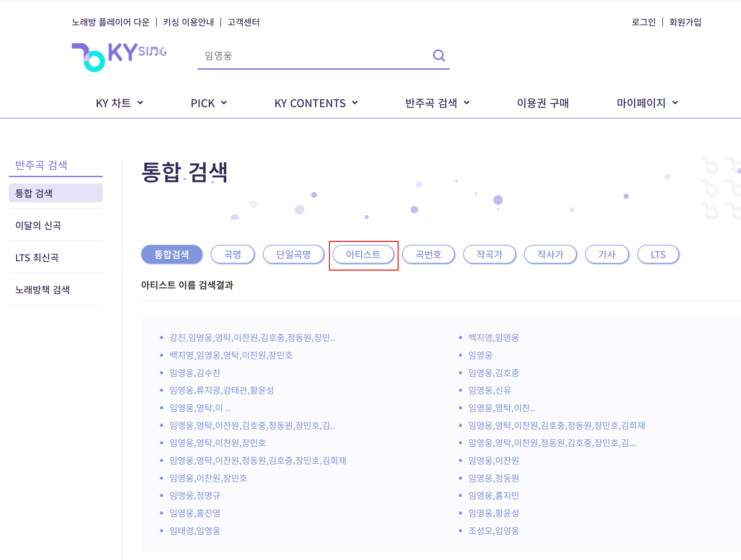Expand the KY 차트 menu

[x=119, y=103]
